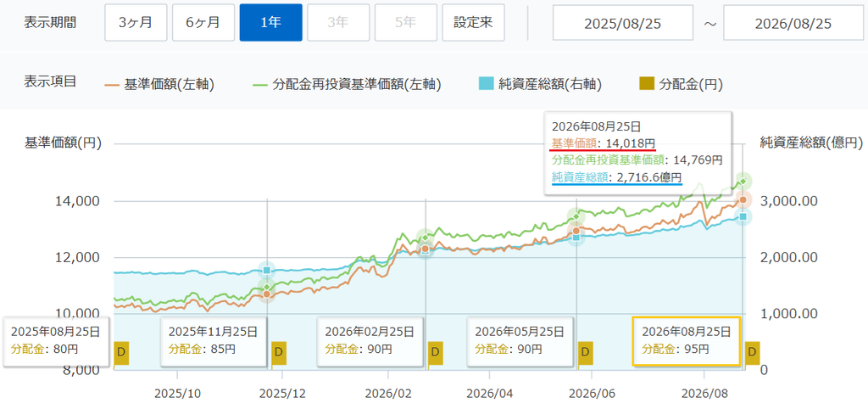Click the blue net assets point at 2026/05

point(576,238)
